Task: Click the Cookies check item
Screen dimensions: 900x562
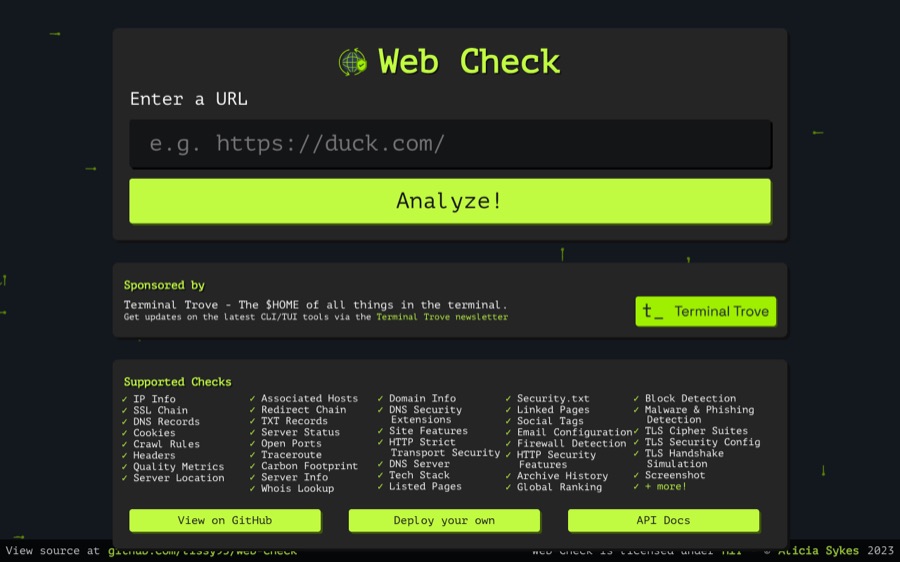Action: 154,433
